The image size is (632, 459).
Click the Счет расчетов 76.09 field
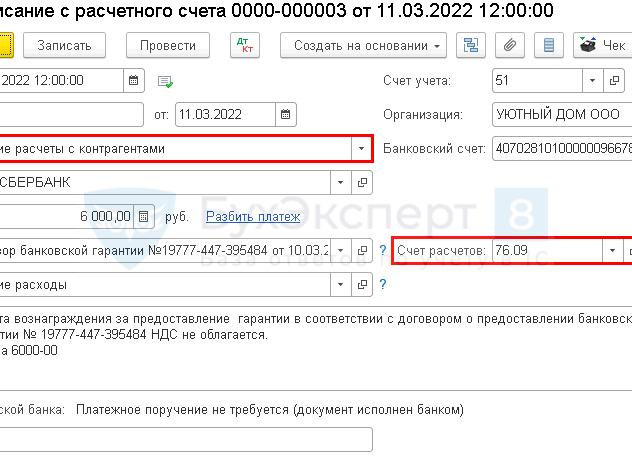(547, 251)
